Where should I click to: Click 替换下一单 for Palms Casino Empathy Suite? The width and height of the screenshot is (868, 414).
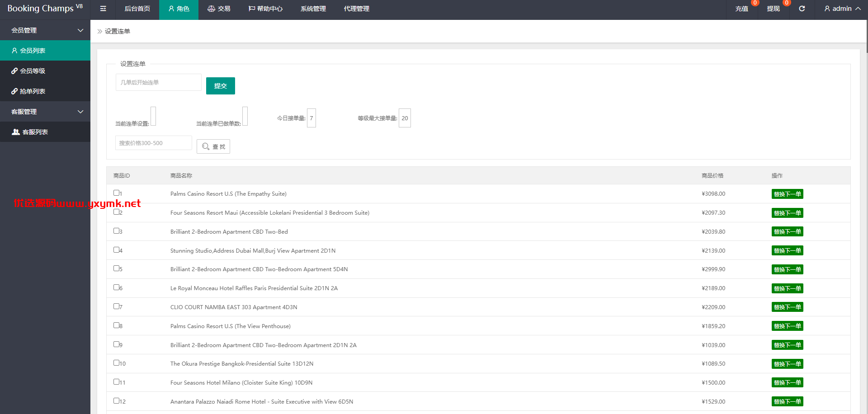(787, 194)
